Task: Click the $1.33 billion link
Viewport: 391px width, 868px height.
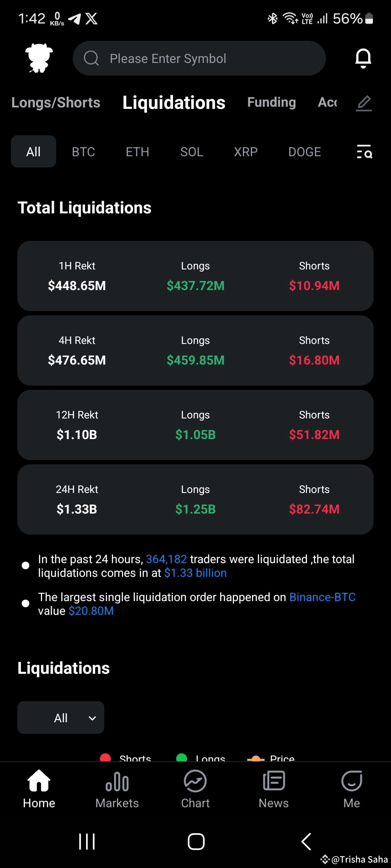Action: (195, 573)
